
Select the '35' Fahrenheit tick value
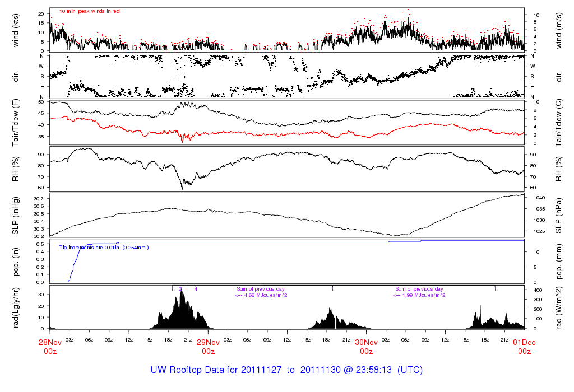(41, 137)
